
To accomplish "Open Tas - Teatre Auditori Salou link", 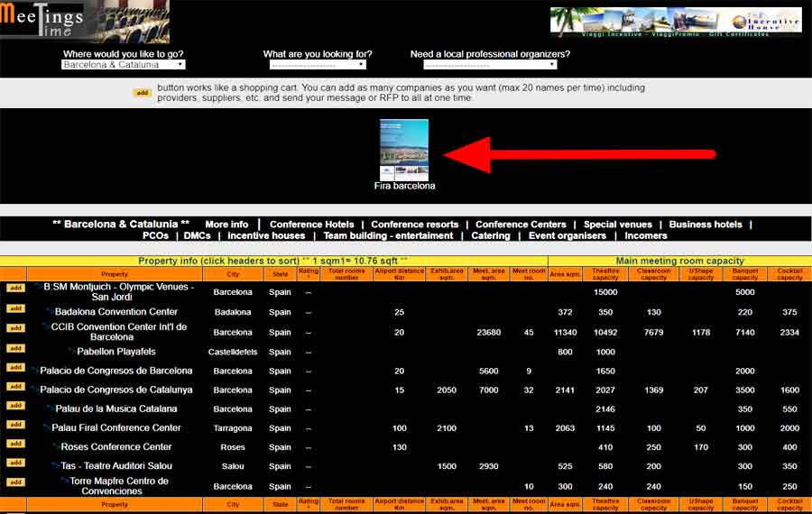I will [116, 466].
